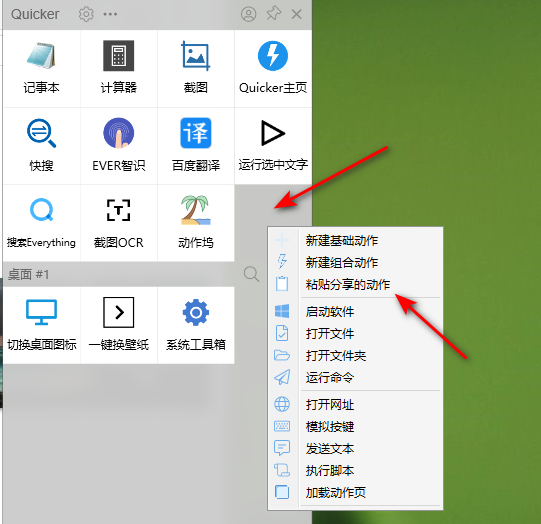
Task: Select 启动软件 menu entry
Action: (x=355, y=312)
